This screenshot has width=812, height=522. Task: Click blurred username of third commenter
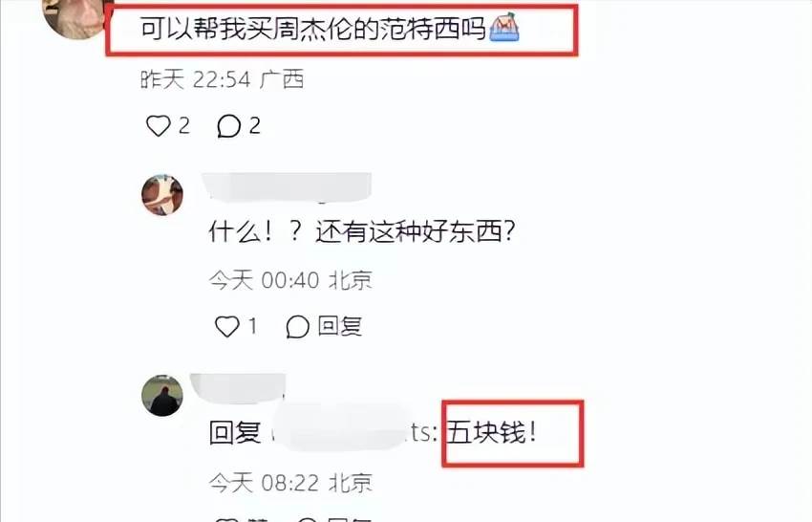point(238,388)
